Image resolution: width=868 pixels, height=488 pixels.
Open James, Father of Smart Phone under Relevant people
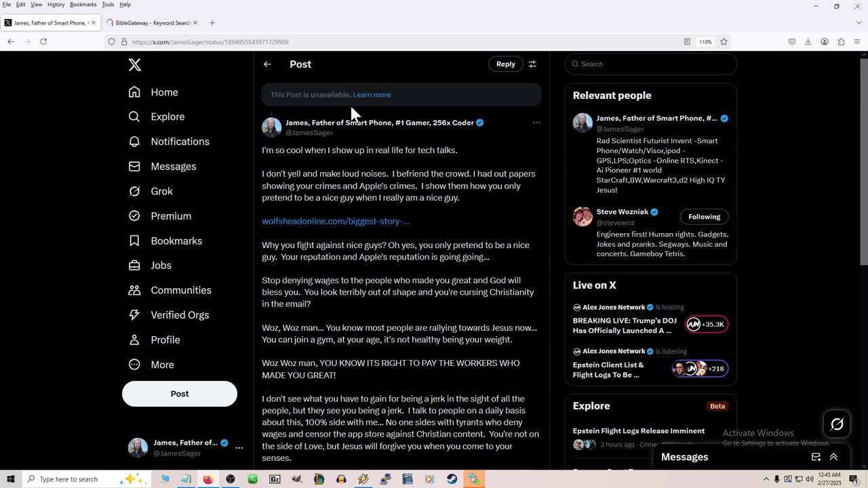656,118
